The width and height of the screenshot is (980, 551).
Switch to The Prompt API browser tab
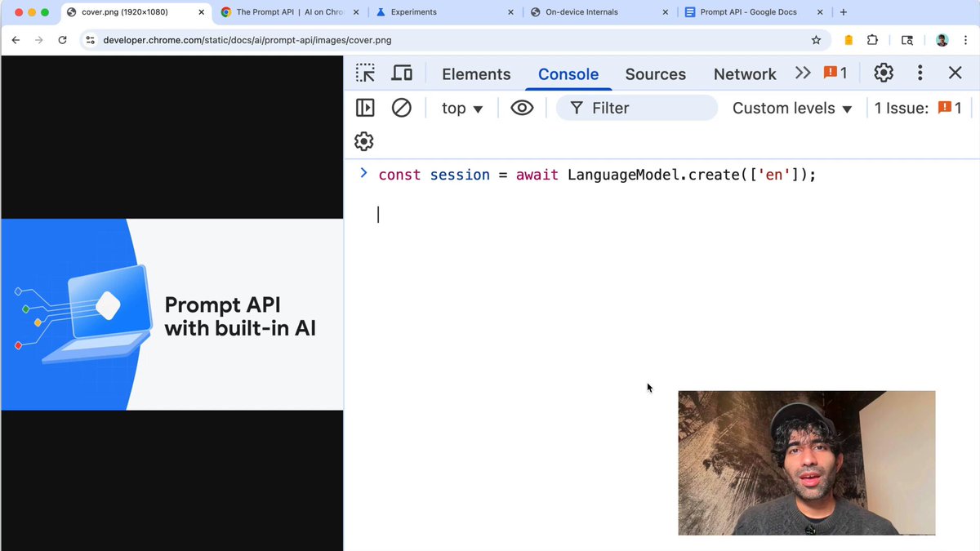pyautogui.click(x=288, y=12)
